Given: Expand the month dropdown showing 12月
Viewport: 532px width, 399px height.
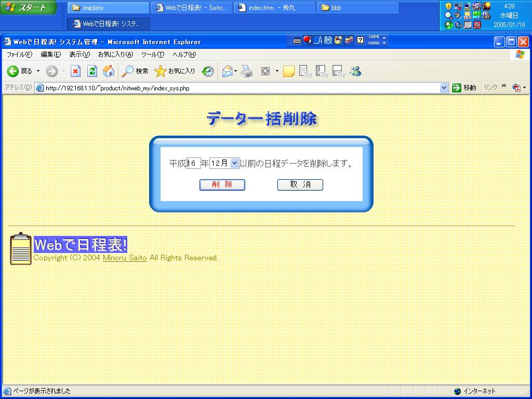Looking at the screenshot, I should (234, 163).
